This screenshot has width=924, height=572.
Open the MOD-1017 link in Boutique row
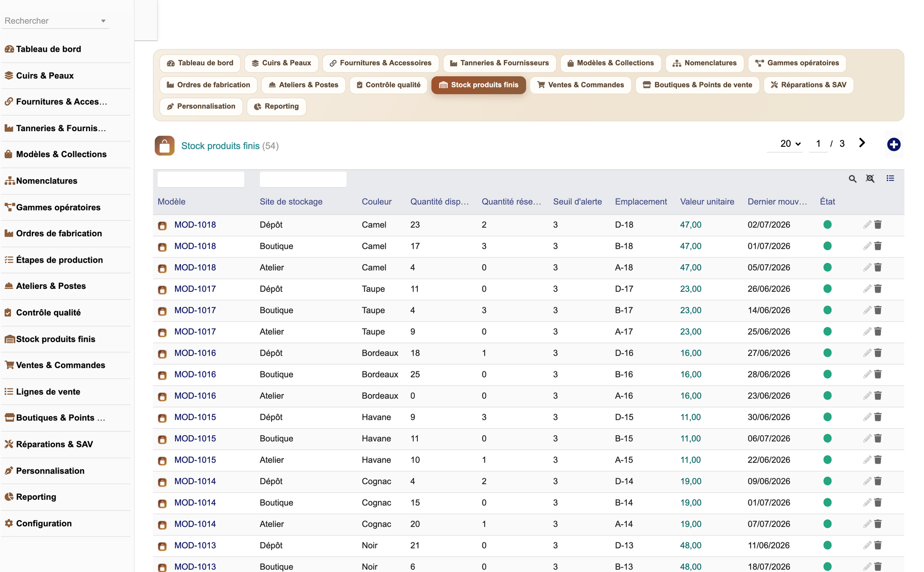coord(195,310)
